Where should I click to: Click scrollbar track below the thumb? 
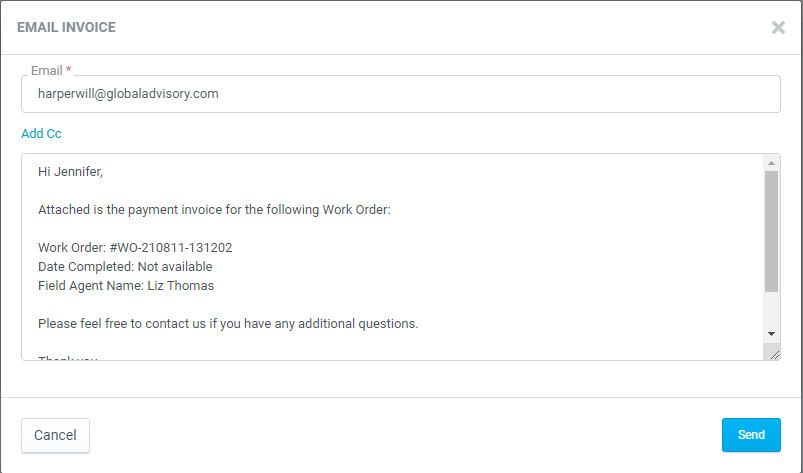pos(771,309)
